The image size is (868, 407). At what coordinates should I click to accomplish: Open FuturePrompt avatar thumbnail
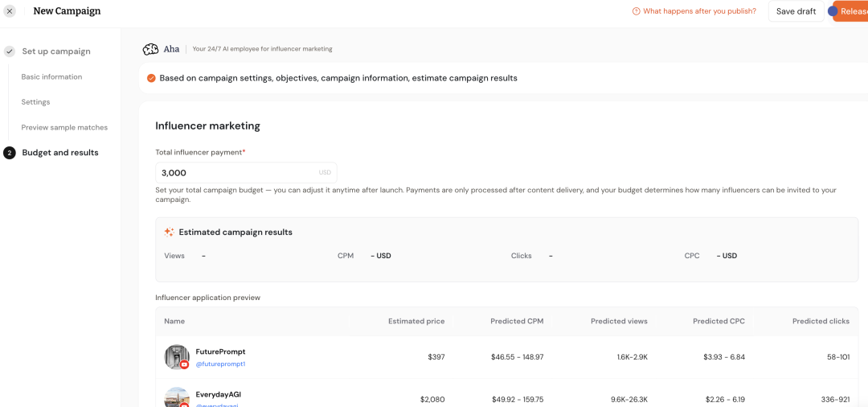177,357
